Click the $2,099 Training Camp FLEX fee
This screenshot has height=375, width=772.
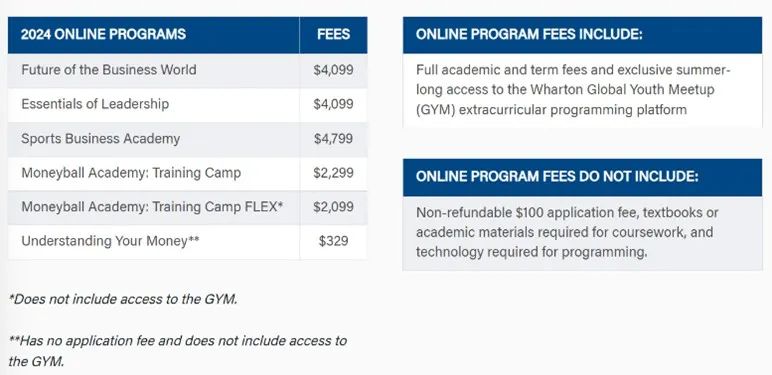coord(333,207)
